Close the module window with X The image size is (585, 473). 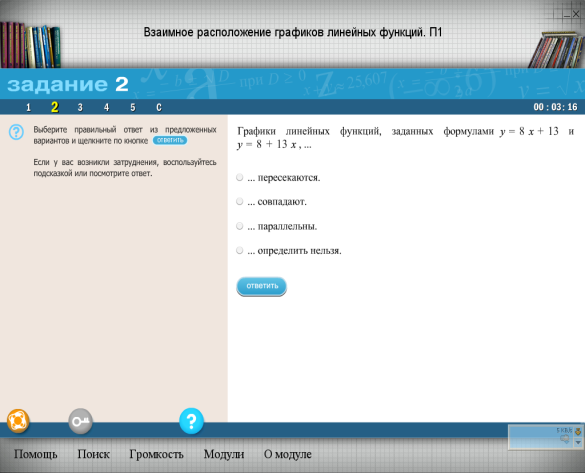(x=576, y=14)
